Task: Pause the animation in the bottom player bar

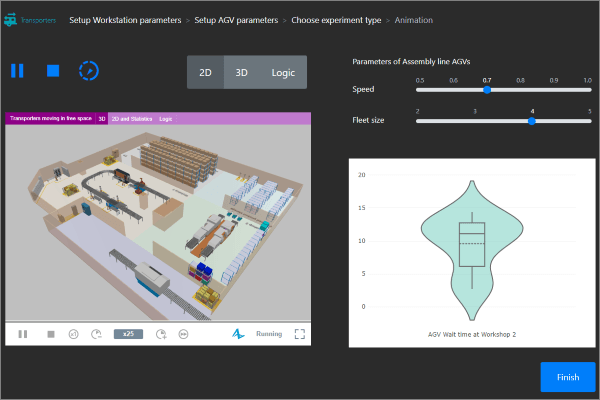Action: [x=23, y=334]
